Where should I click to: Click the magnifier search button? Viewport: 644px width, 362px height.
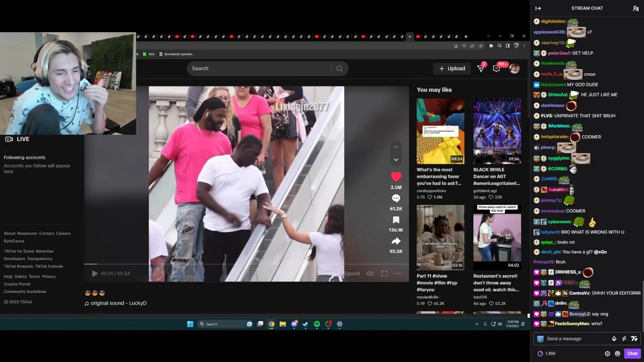340,68
